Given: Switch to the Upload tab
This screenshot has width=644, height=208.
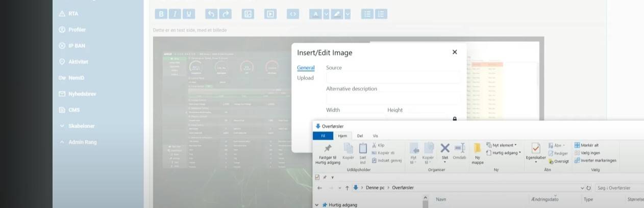Looking at the screenshot, I should (305, 78).
